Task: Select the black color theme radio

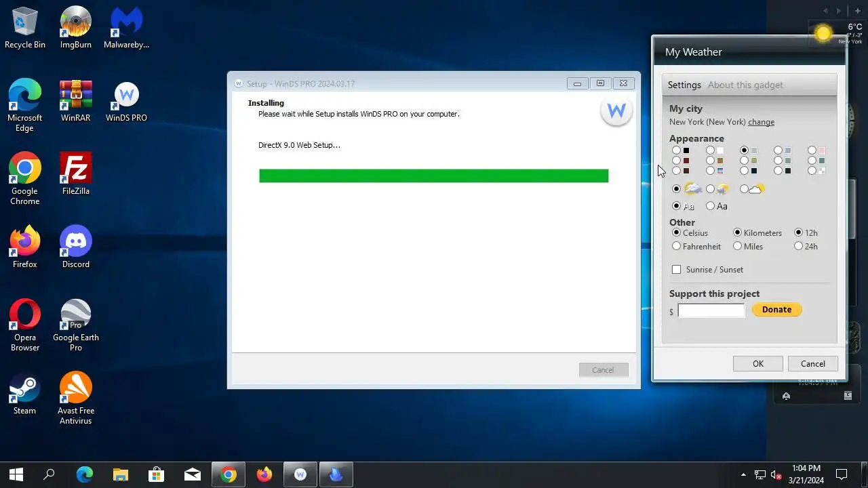Action: pyautogui.click(x=676, y=150)
